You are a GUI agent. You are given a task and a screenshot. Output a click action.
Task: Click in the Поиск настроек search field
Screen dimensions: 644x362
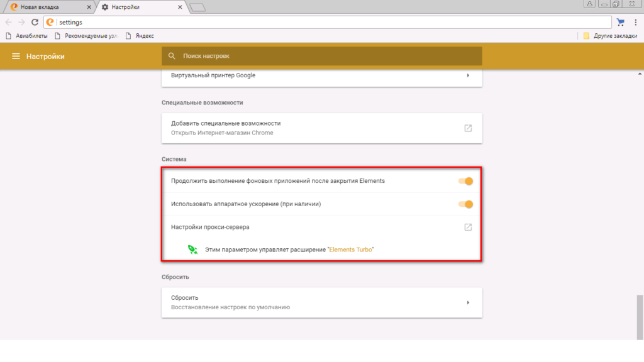point(321,56)
